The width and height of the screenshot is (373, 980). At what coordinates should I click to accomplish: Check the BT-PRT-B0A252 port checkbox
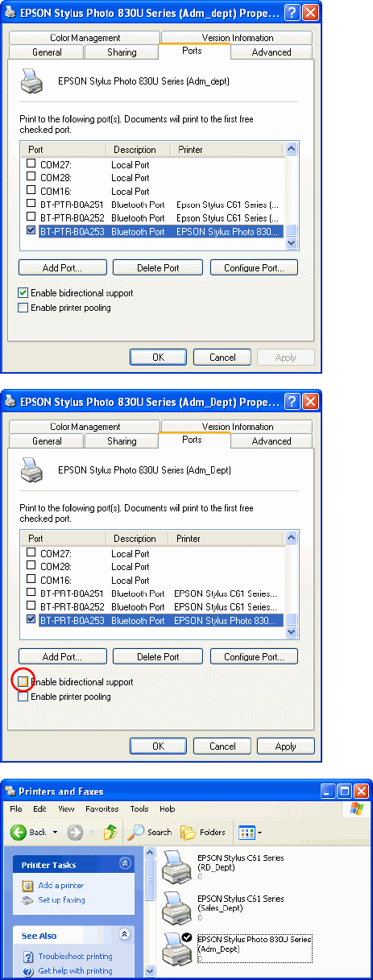(x=31, y=606)
